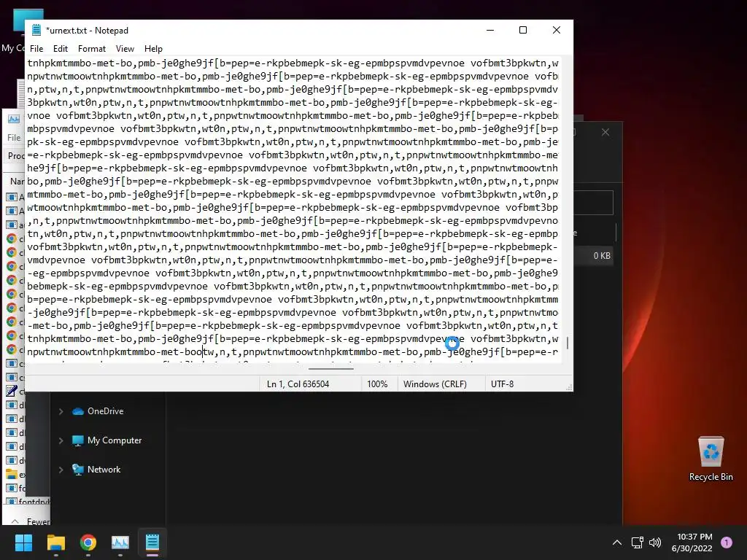Screen dimensions: 747x560
Task: Click the Notepad title bar icon
Action: [36, 30]
